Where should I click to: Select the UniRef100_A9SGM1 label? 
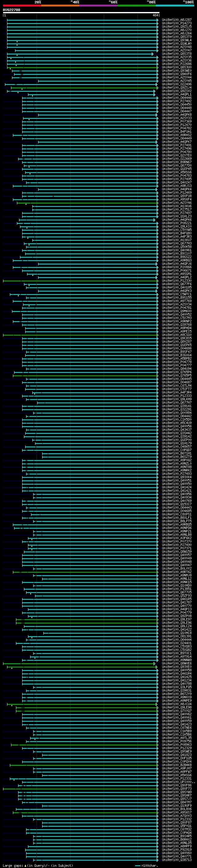pos(177,274)
